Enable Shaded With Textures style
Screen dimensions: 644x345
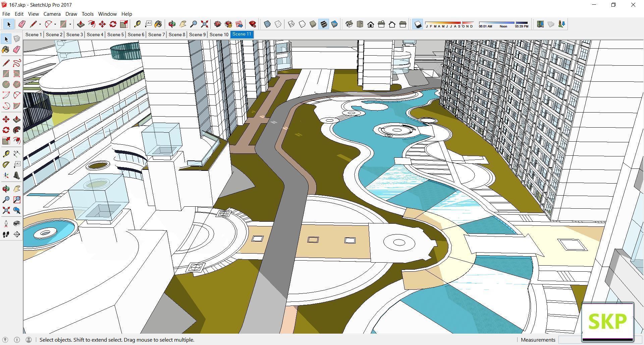pyautogui.click(x=324, y=24)
